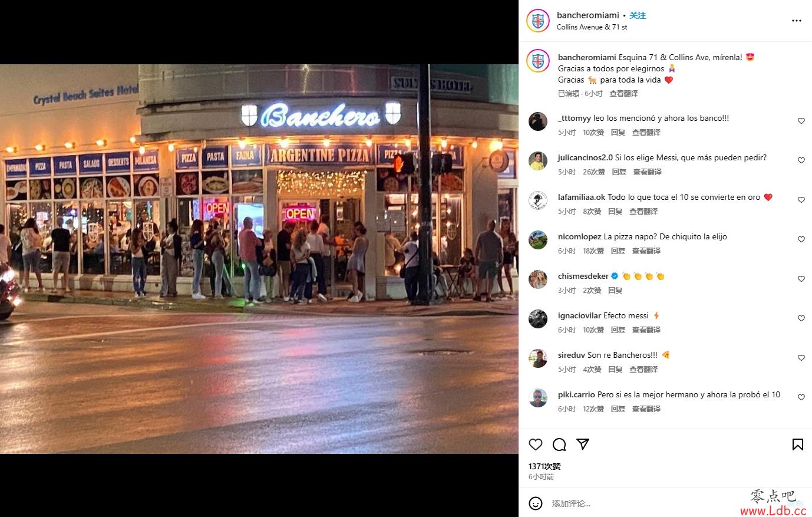
Task: Open the comment bubble icon
Action: tap(559, 444)
